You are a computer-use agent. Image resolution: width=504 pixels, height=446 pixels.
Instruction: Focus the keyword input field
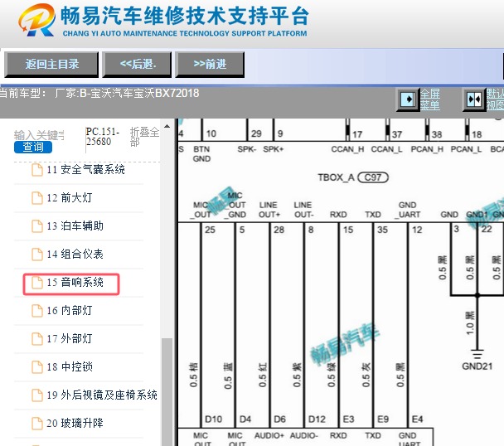(39, 135)
